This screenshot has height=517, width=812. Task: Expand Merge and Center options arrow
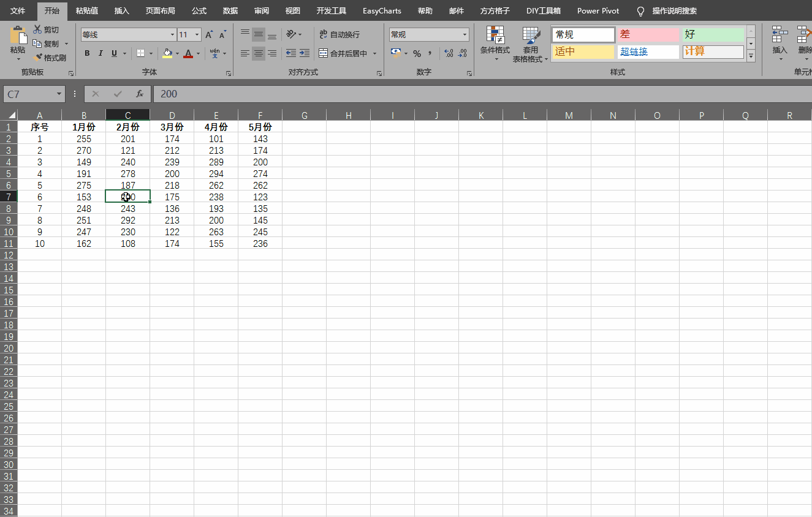pyautogui.click(x=374, y=54)
